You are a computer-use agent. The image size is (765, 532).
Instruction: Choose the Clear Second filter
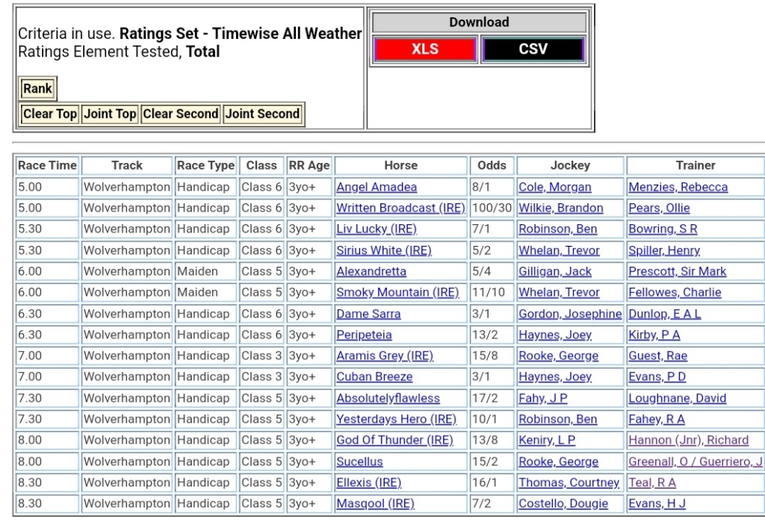point(180,114)
